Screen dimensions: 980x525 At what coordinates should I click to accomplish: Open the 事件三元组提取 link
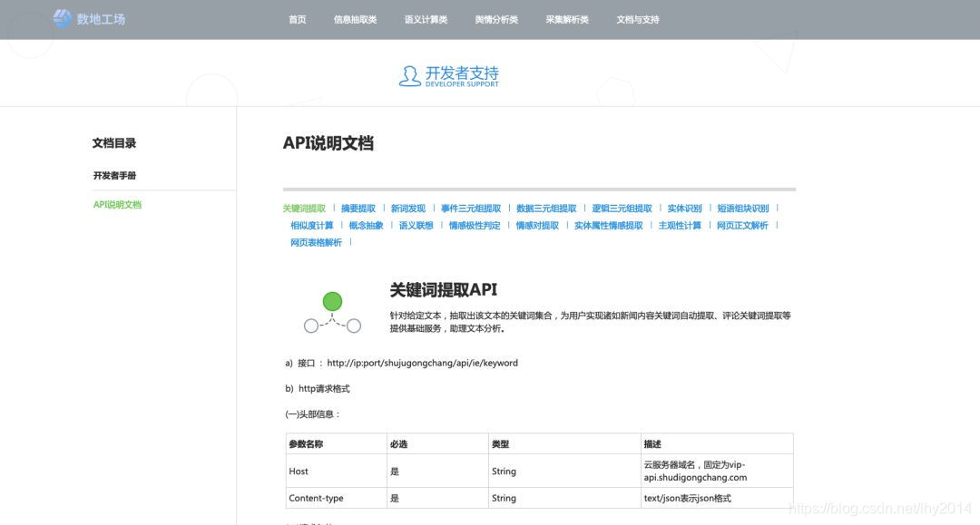tap(469, 208)
